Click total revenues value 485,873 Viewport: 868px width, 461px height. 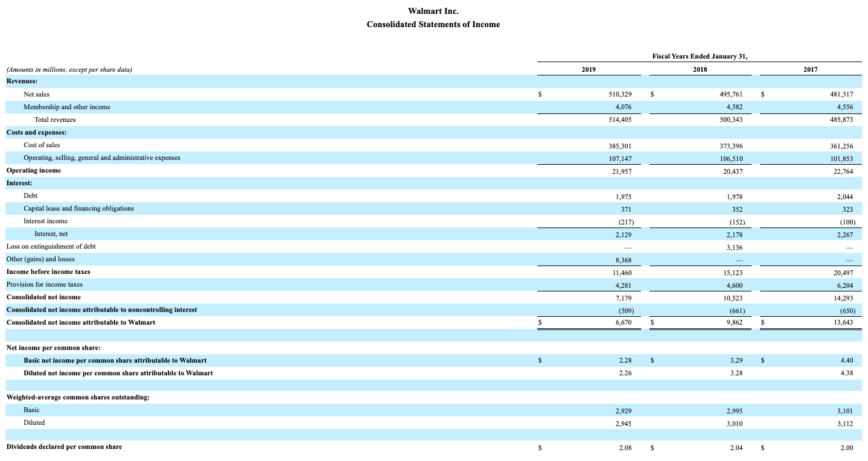(841, 119)
